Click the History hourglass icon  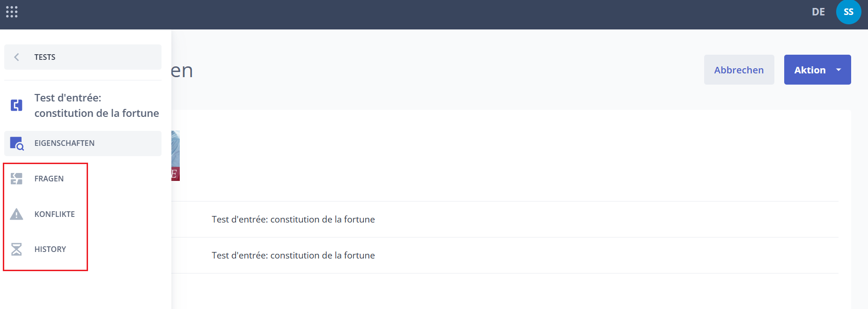click(16, 249)
